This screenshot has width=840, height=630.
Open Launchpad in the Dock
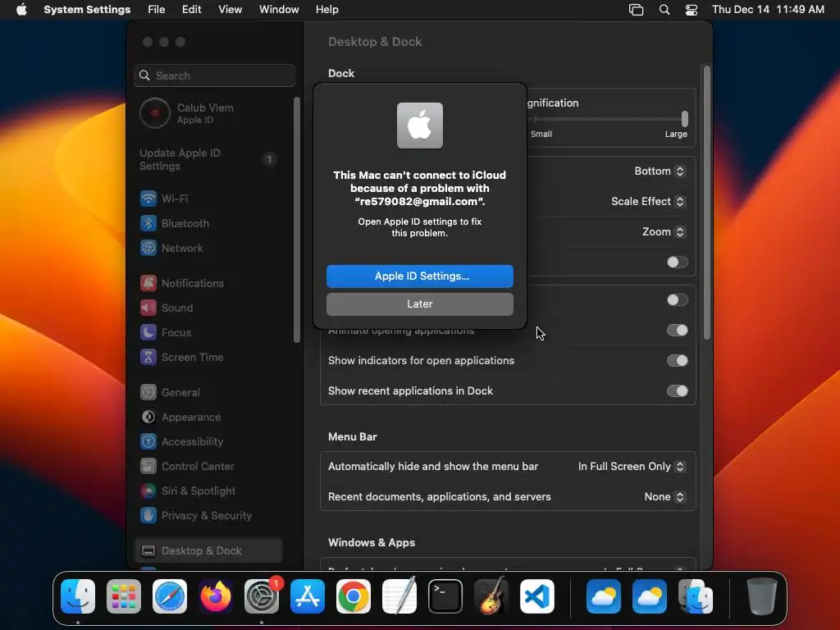click(124, 596)
